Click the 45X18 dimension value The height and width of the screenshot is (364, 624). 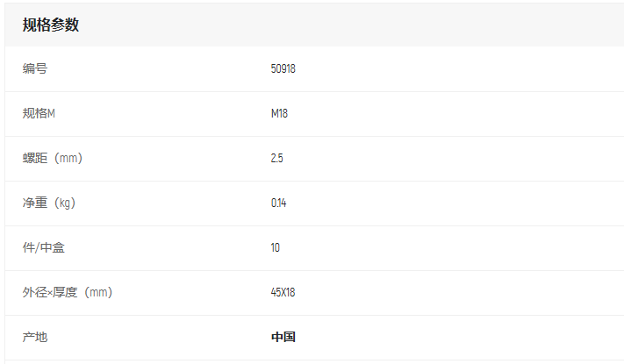click(283, 292)
